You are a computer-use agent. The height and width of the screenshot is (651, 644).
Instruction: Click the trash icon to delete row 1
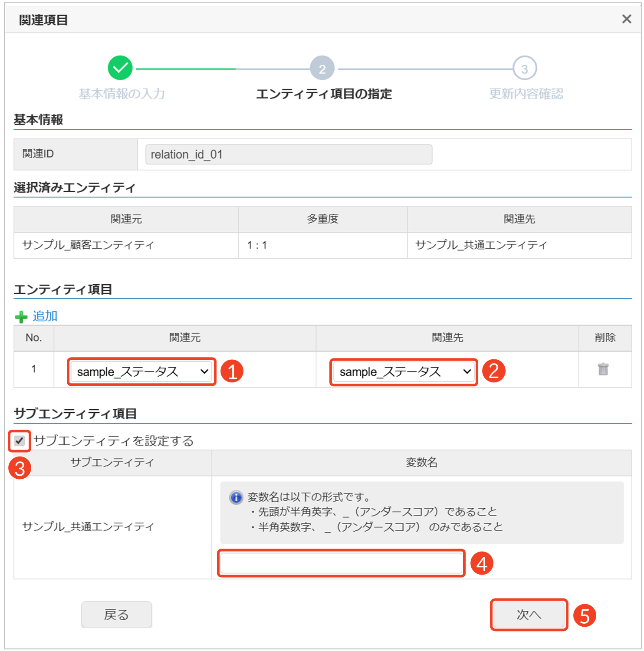click(x=603, y=369)
